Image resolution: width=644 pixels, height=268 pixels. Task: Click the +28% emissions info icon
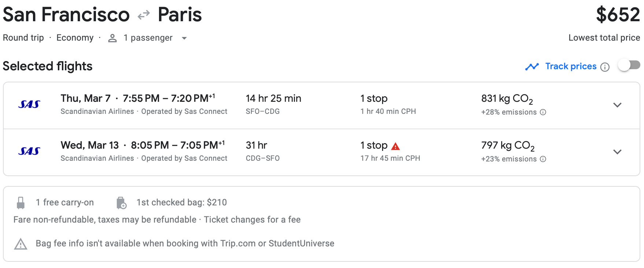click(x=543, y=112)
